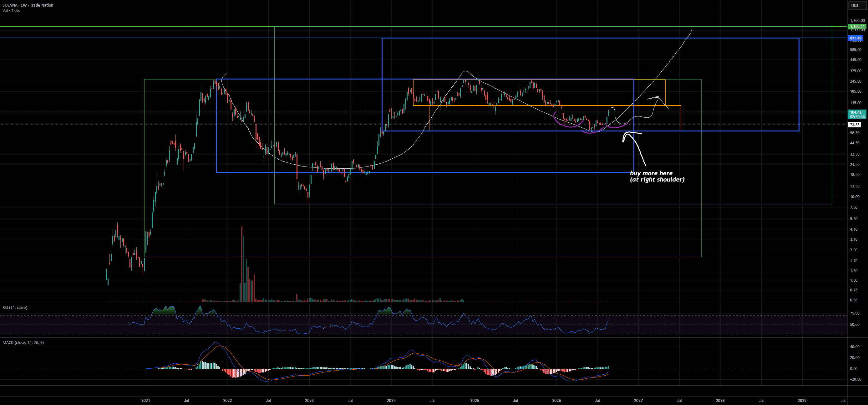Image resolution: width=868 pixels, height=405 pixels.
Task: Click the 2024 label on the time axis
Action: coord(391,401)
